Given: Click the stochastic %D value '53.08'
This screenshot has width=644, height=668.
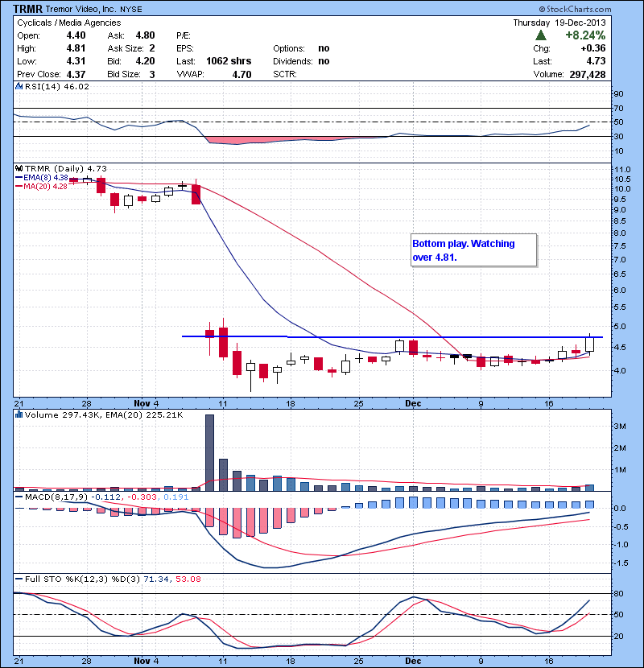Looking at the screenshot, I should click(x=188, y=579).
